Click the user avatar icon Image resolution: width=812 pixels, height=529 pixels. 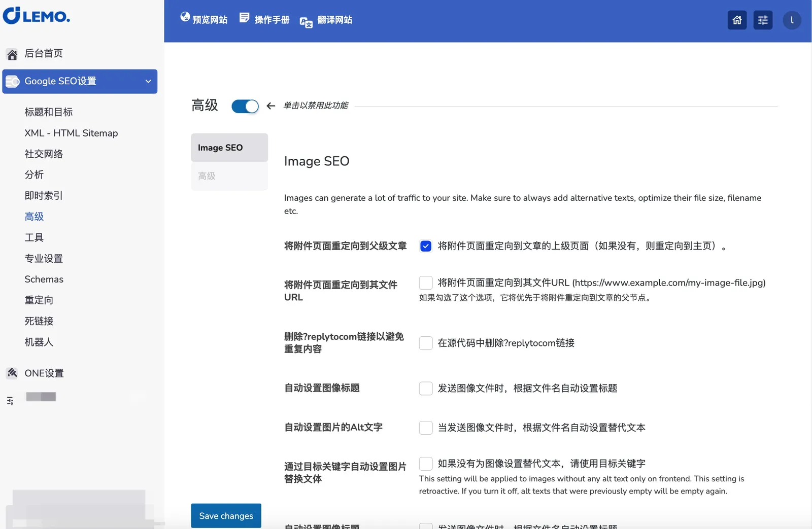coord(792,20)
